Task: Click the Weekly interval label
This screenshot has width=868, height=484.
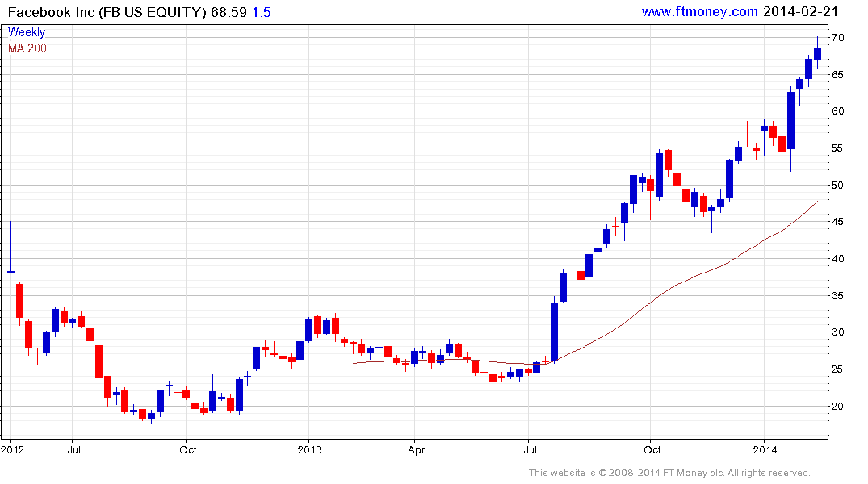Action: pyautogui.click(x=27, y=32)
